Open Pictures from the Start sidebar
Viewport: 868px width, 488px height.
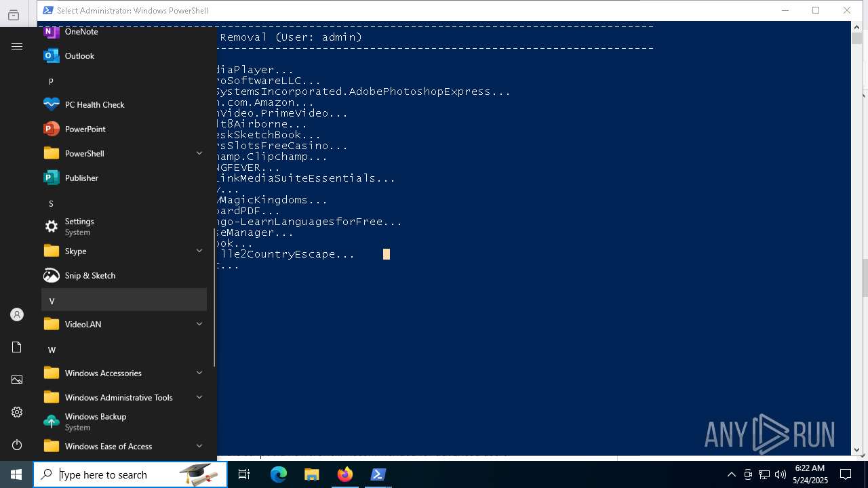point(17,380)
